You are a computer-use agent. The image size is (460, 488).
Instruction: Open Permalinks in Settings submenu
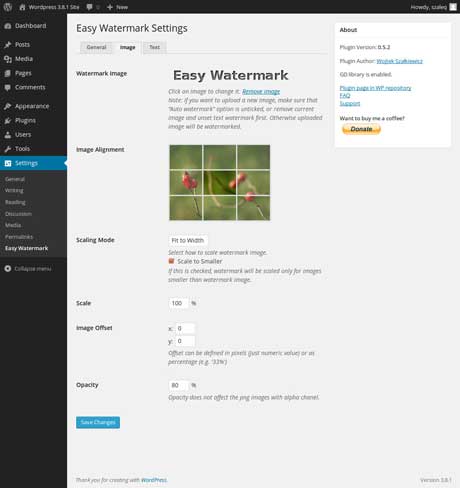coord(19,237)
